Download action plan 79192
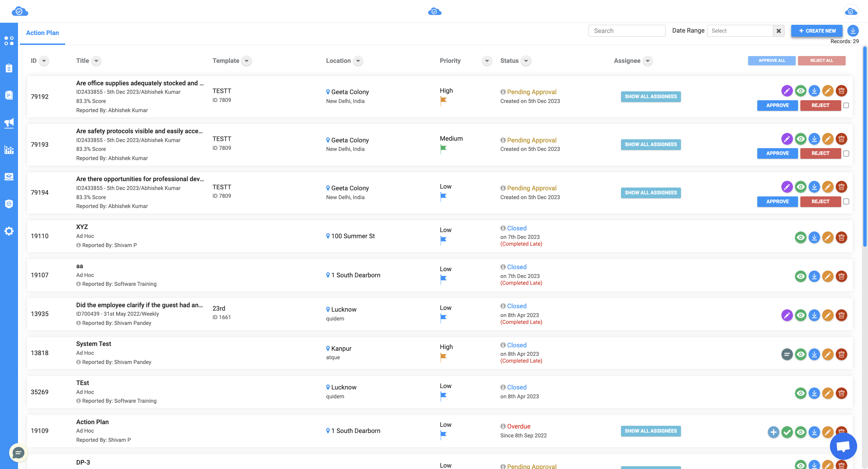 [x=814, y=91]
